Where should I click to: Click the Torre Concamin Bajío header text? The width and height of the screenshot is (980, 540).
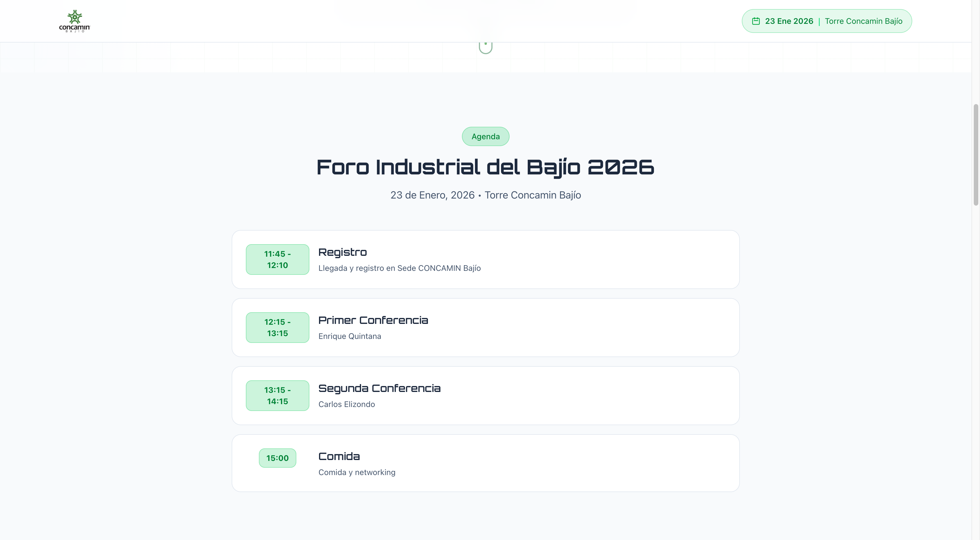coord(863,21)
